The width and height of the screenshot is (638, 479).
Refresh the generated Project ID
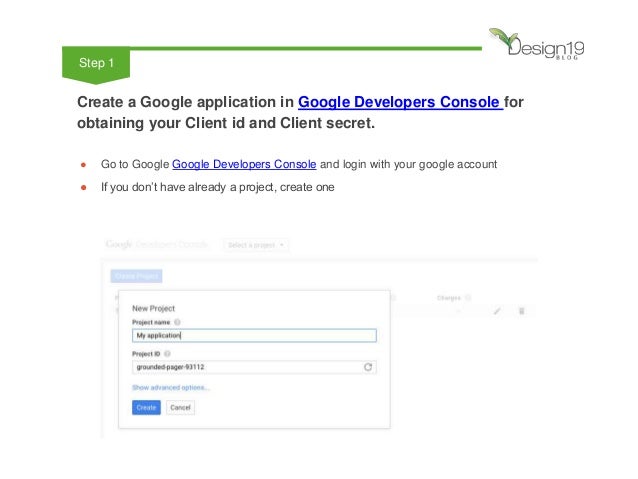pyautogui.click(x=368, y=367)
